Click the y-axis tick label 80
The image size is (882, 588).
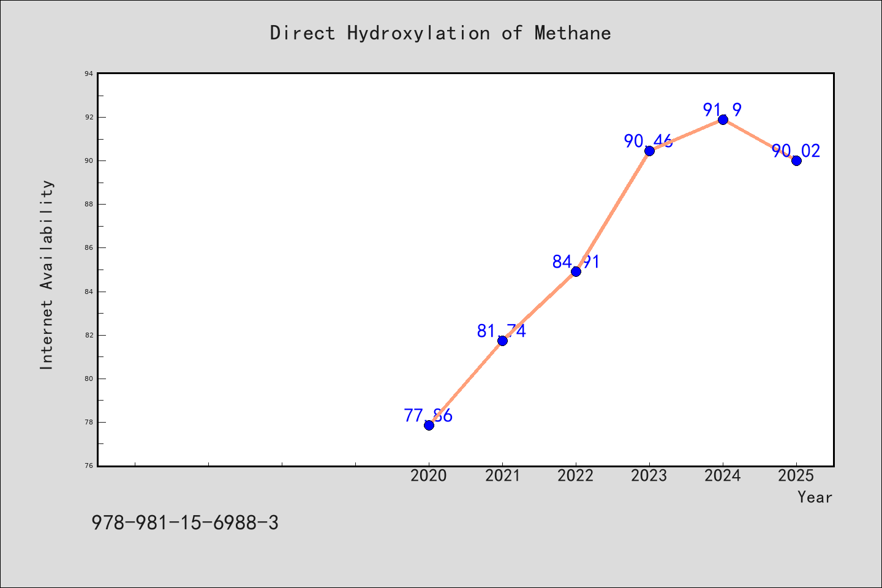pyautogui.click(x=89, y=379)
